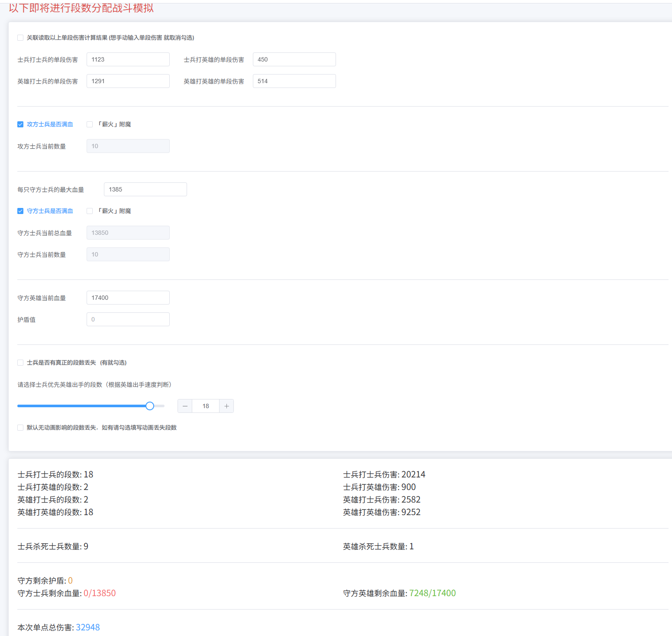Screen dimensions: 672x636
Task: Click 英雄打英雄伤害: 9252 result
Action: point(381,512)
